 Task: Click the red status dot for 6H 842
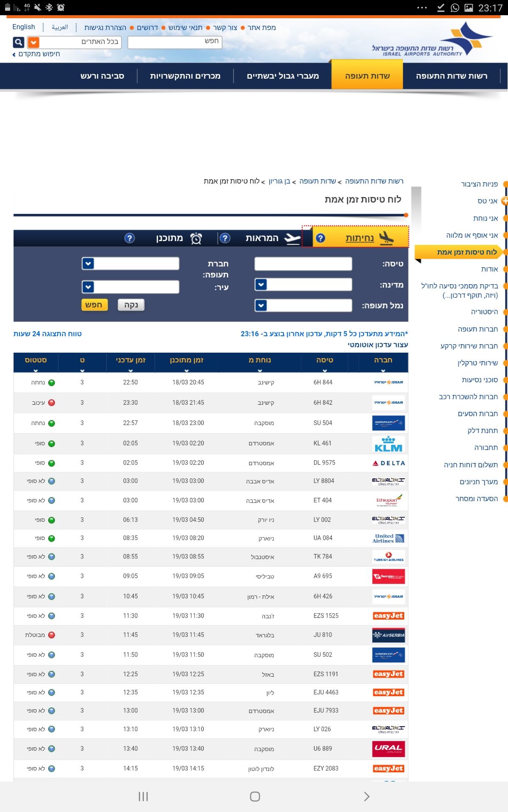point(52,403)
